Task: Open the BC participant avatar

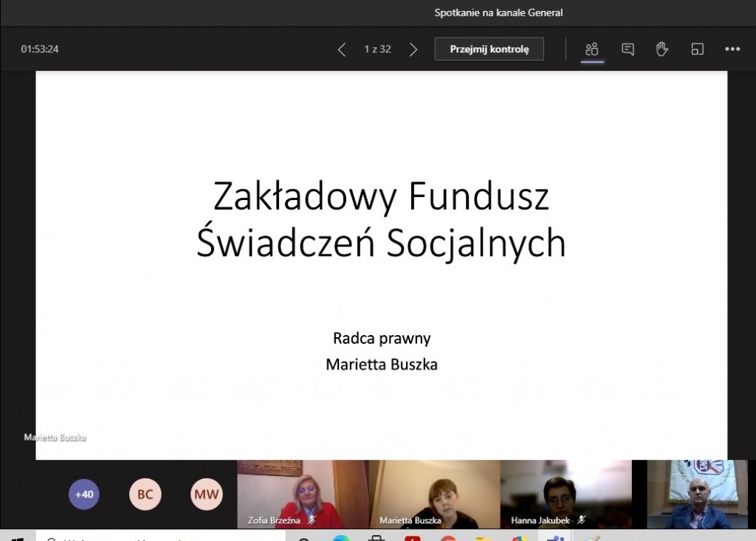Action: pos(145,494)
